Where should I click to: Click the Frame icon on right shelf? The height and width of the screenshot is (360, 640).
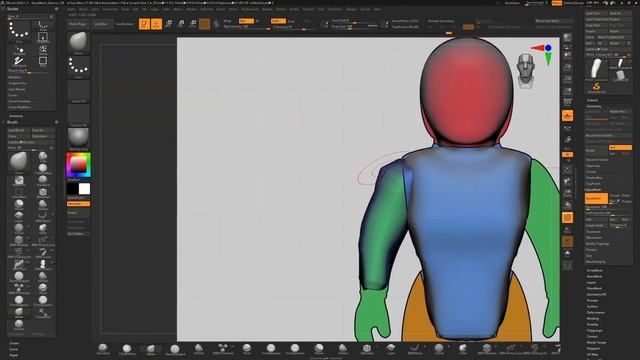point(567,169)
